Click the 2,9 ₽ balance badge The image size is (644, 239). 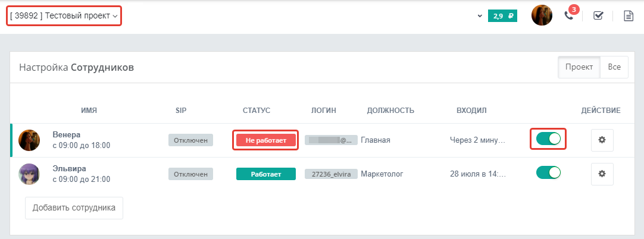click(502, 17)
